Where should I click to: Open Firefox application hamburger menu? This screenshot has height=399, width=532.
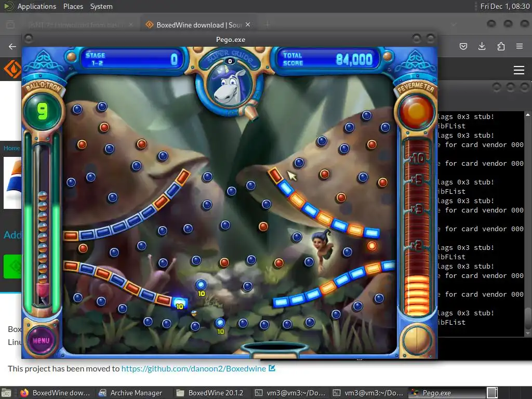click(x=520, y=46)
